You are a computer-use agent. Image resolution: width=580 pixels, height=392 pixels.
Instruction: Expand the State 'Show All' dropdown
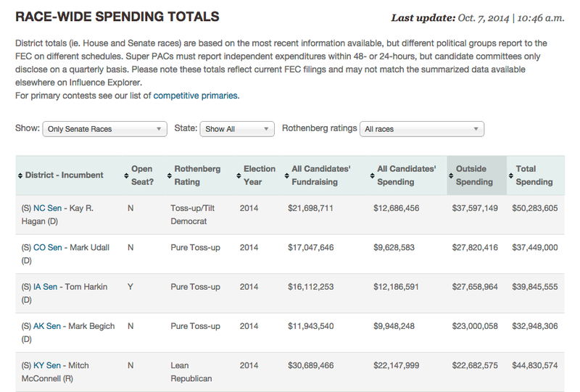237,129
